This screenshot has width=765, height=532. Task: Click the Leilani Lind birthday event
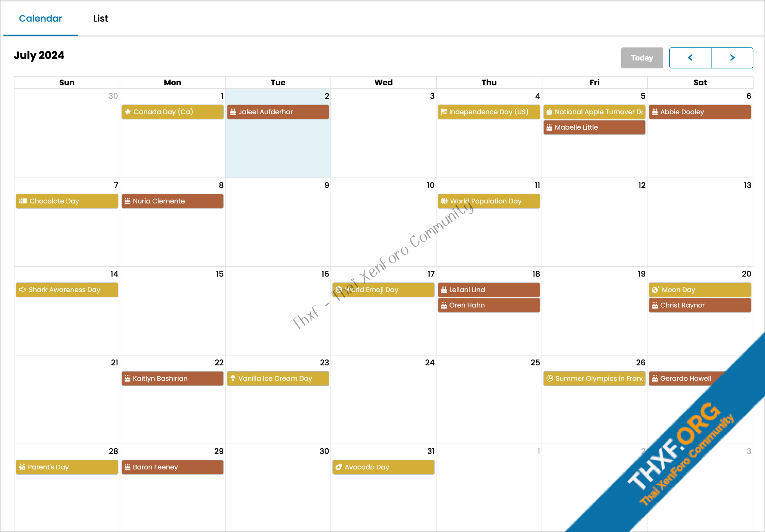(489, 289)
